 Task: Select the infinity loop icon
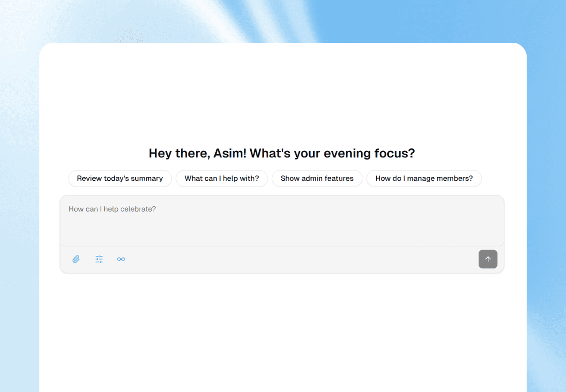[x=121, y=259]
